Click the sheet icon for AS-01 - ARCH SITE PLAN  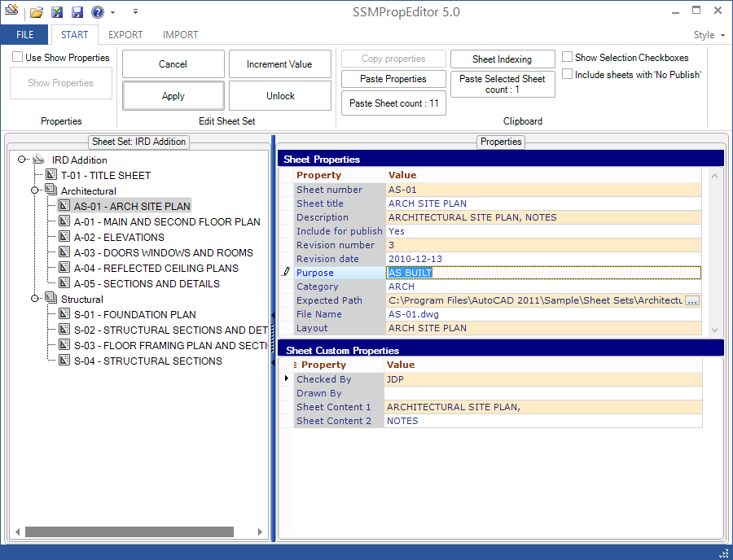64,205
